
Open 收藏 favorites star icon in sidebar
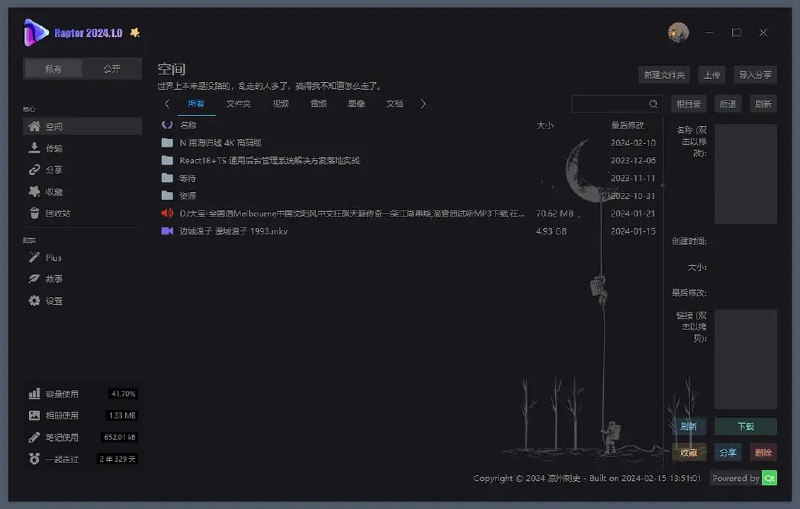point(34,192)
